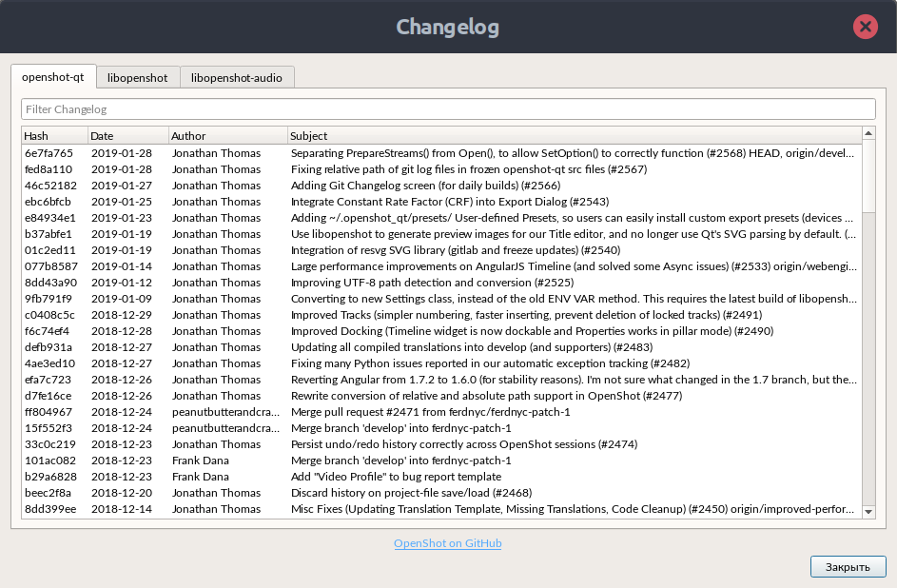Select commit hash 8dd43a90
This screenshot has height=588, width=897.
(x=51, y=283)
